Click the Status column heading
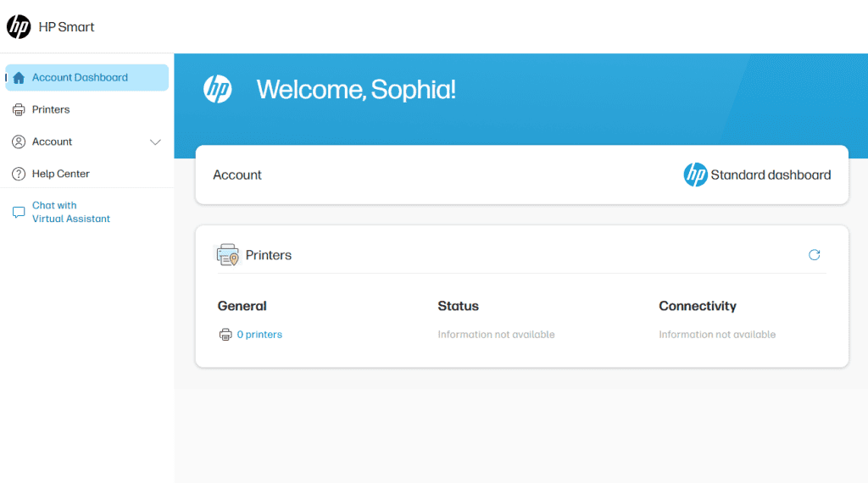This screenshot has height=483, width=868. (x=459, y=306)
